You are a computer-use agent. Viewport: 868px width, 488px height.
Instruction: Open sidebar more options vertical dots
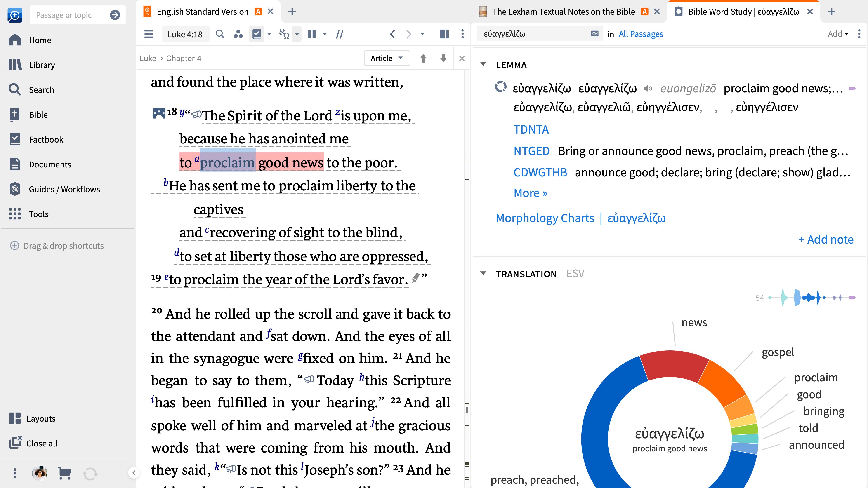tap(14, 473)
